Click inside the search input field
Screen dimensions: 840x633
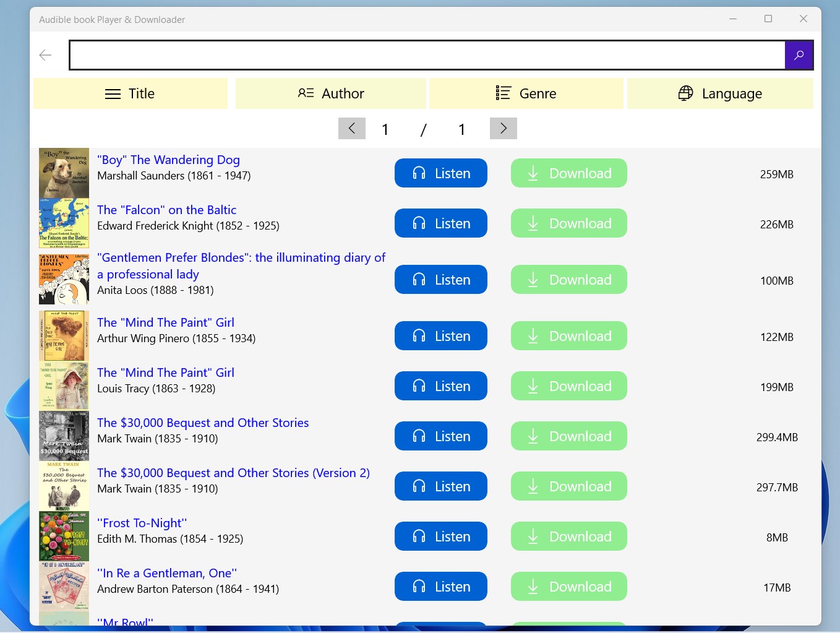pyautogui.click(x=427, y=54)
